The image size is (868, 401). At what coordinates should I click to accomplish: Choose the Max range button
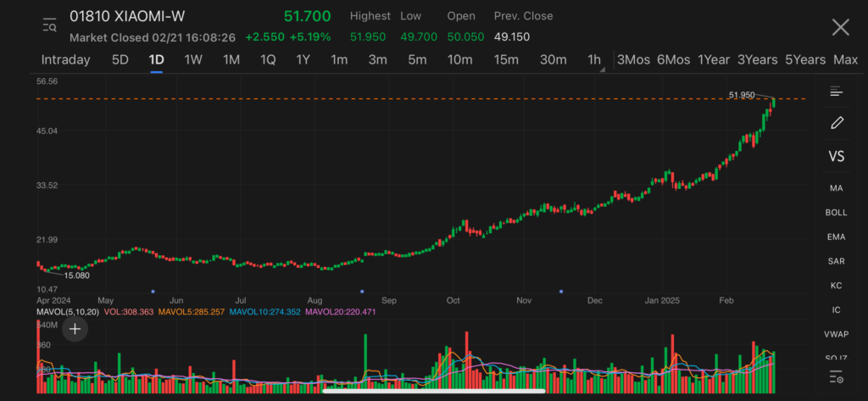click(x=845, y=59)
